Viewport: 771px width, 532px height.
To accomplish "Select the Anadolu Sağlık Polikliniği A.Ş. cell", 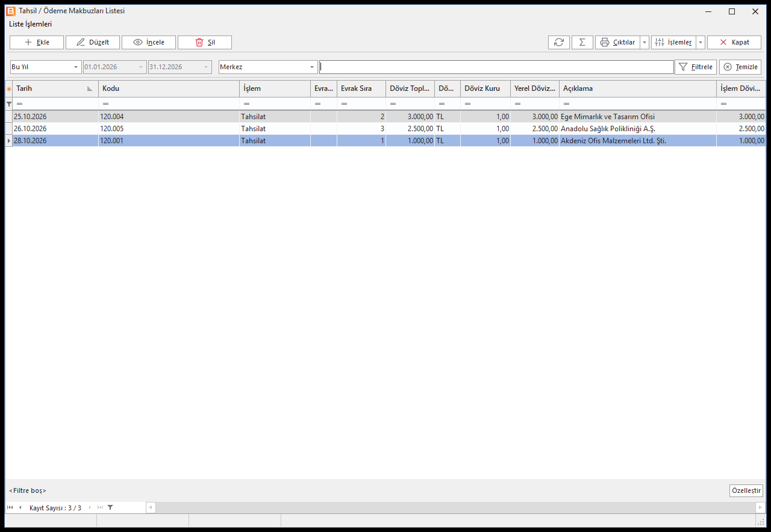I will click(x=638, y=129).
